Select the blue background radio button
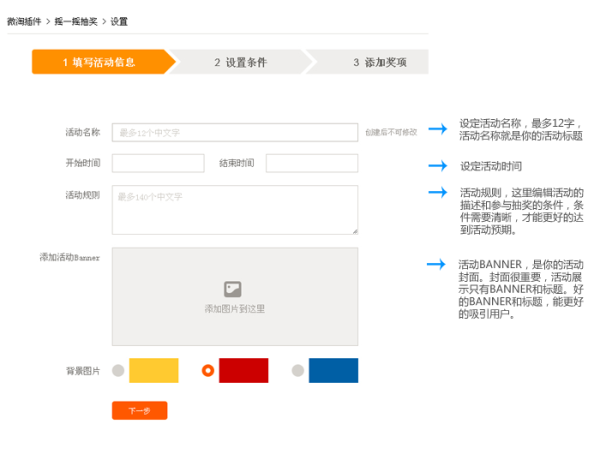 click(x=298, y=370)
